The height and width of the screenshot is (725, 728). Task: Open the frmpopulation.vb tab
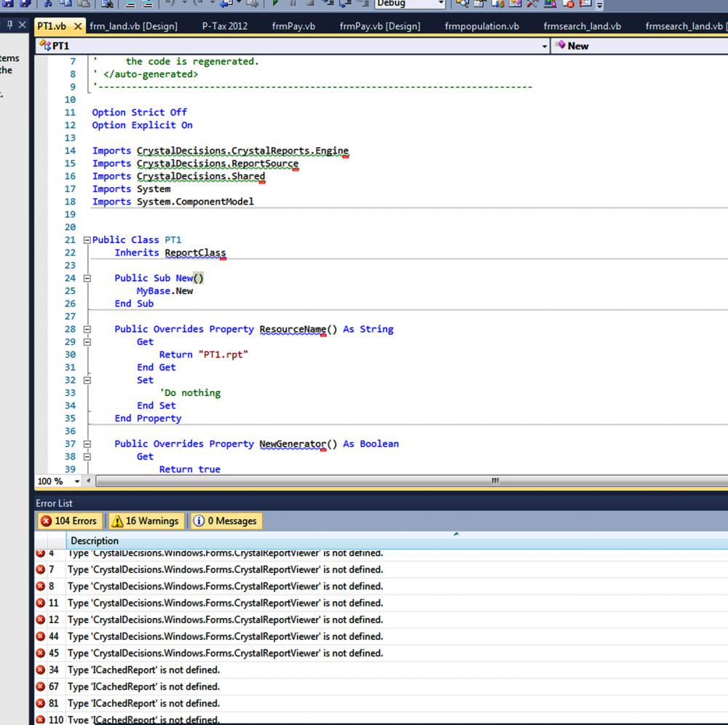[482, 26]
